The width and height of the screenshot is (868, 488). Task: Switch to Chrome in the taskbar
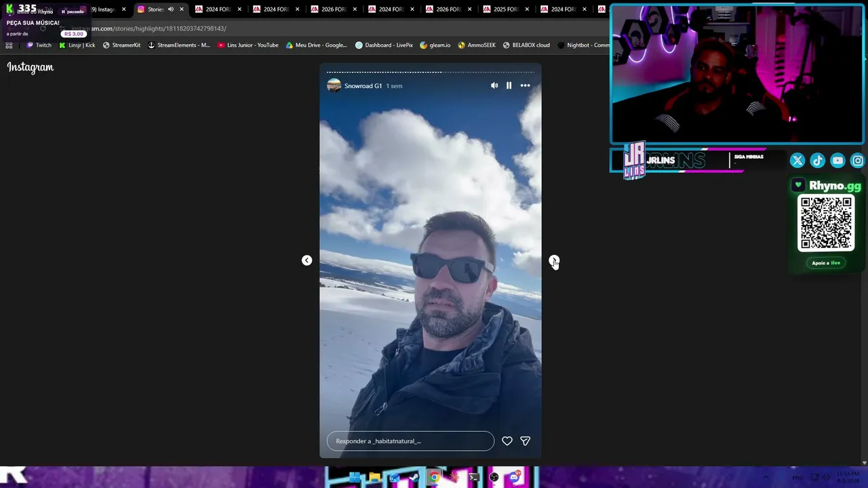point(434,478)
